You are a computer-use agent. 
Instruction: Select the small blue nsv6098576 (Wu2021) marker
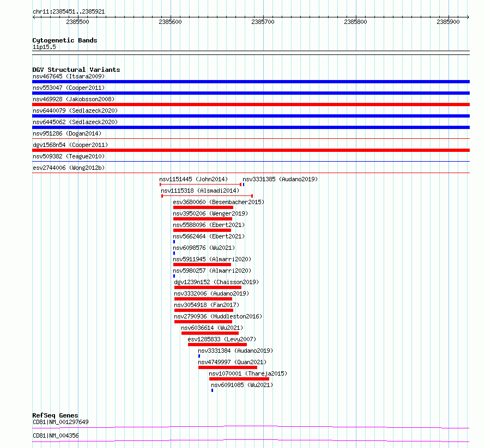pos(174,253)
